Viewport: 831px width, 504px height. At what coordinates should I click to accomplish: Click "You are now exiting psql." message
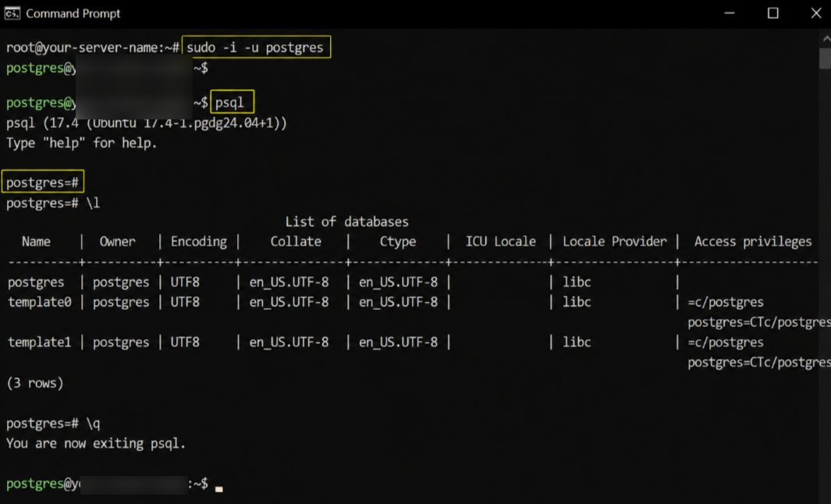point(96,444)
